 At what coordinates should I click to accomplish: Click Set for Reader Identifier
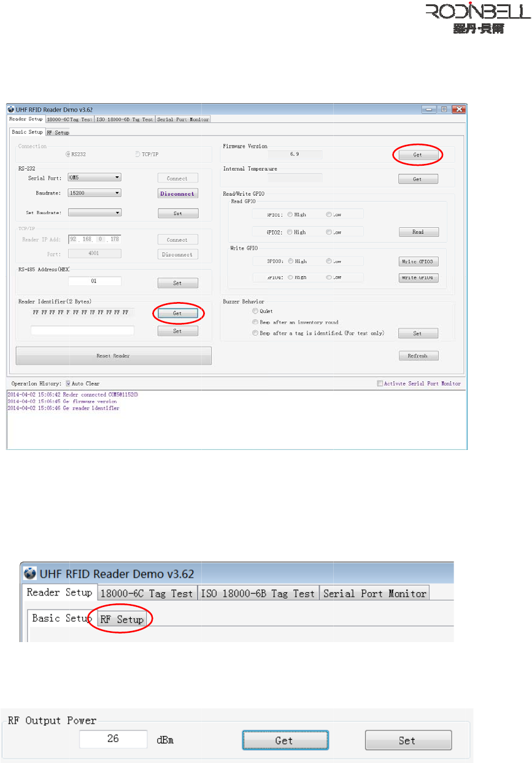(178, 331)
